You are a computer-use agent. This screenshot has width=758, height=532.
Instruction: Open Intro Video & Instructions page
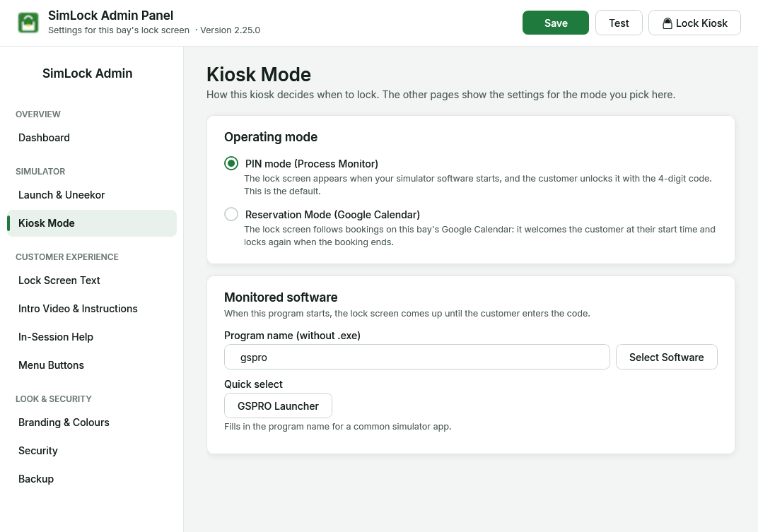92,309
